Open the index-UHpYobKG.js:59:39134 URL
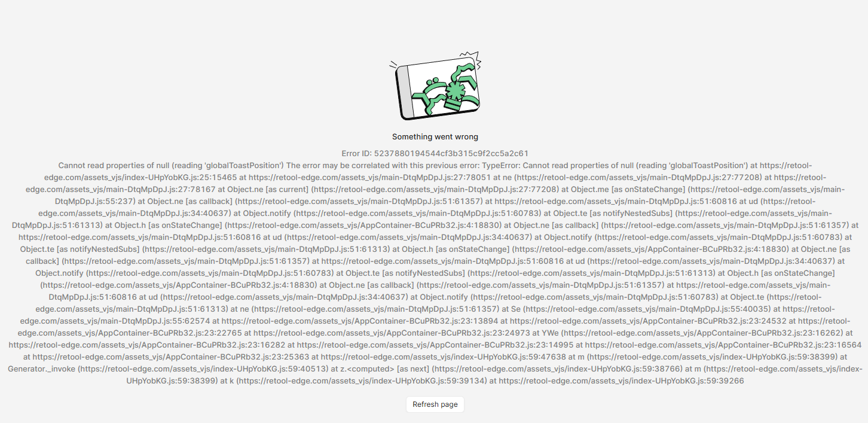The image size is (868, 423). [362, 381]
